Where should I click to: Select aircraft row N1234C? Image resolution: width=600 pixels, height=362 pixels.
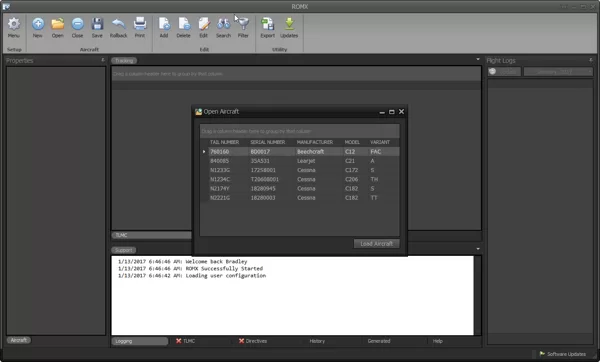[x=300, y=179]
